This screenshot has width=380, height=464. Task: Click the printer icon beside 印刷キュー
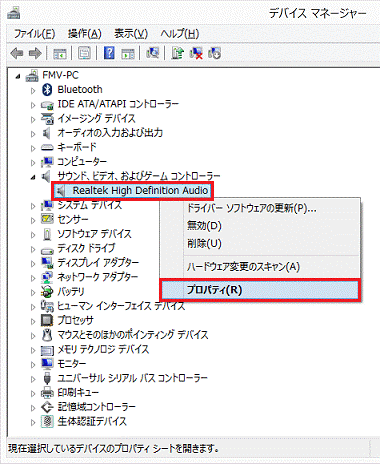47,392
